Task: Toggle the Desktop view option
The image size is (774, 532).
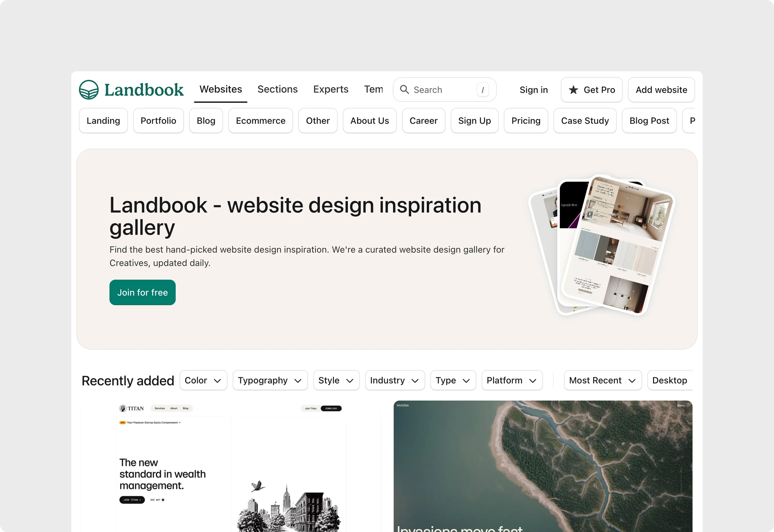Action: click(669, 380)
